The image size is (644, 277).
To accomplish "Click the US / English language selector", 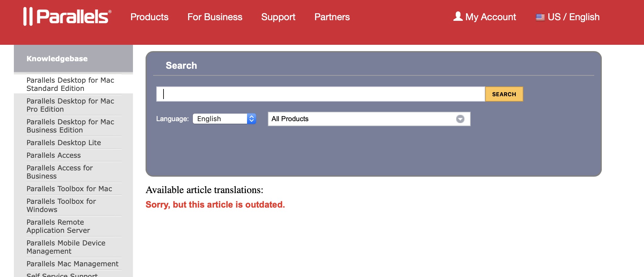I will (573, 17).
